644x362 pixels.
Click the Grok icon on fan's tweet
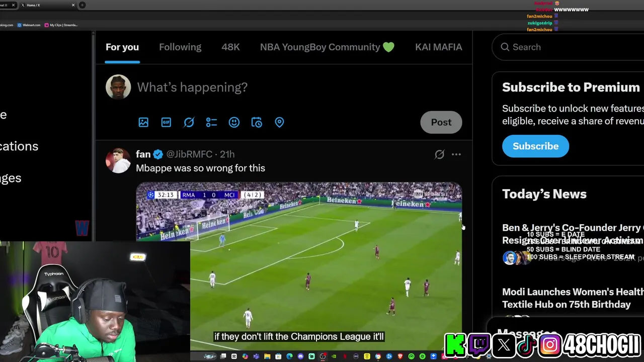(439, 154)
